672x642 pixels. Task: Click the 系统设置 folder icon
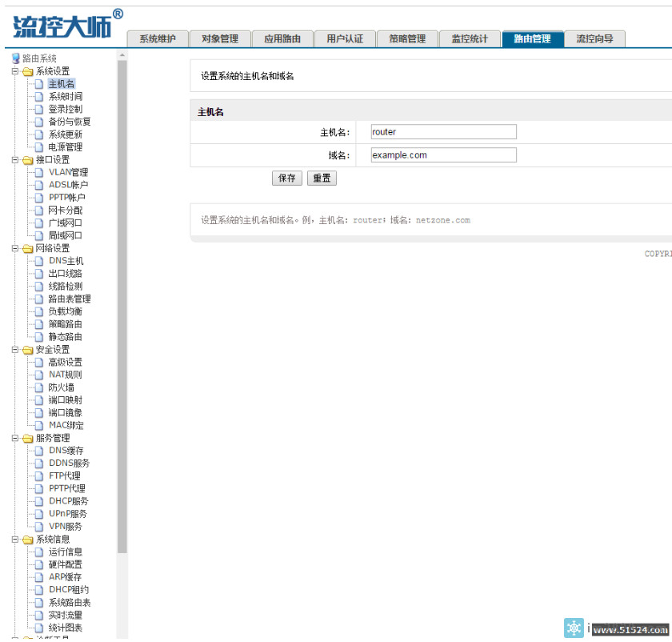coord(28,71)
